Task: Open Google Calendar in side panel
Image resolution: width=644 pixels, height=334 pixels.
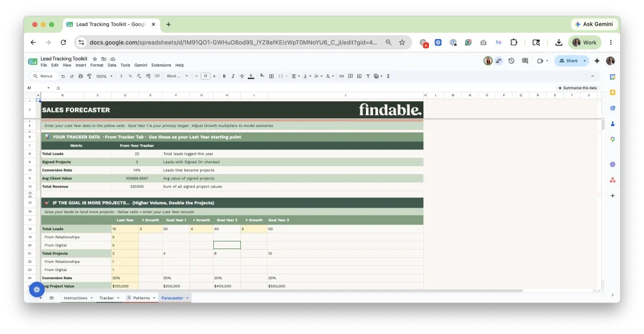Action: 613,77
